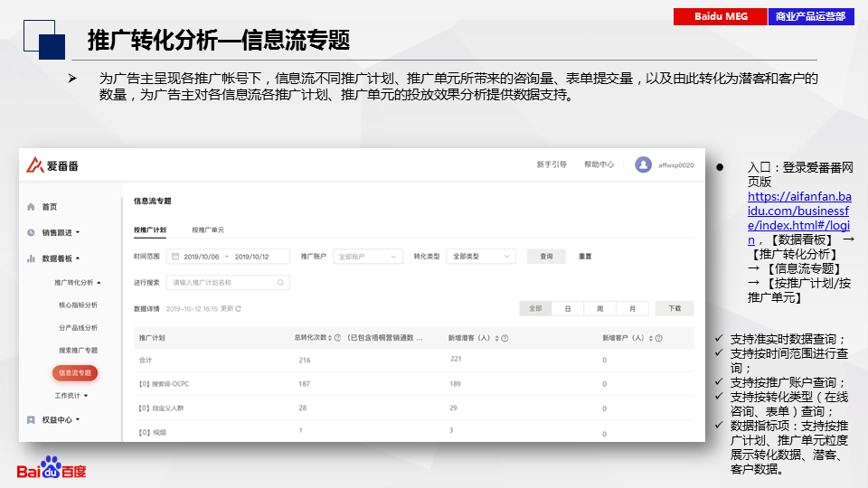Select the 全部 time granularity toggle
This screenshot has width=868, height=488.
click(x=535, y=308)
